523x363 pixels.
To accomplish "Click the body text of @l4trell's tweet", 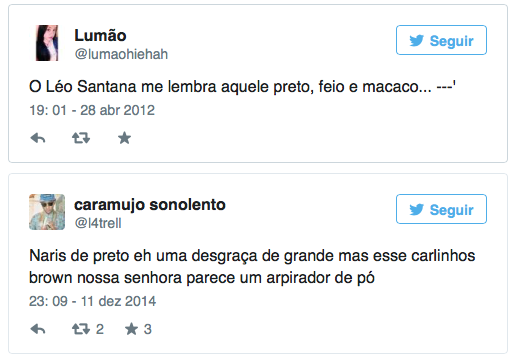I will pos(252,267).
